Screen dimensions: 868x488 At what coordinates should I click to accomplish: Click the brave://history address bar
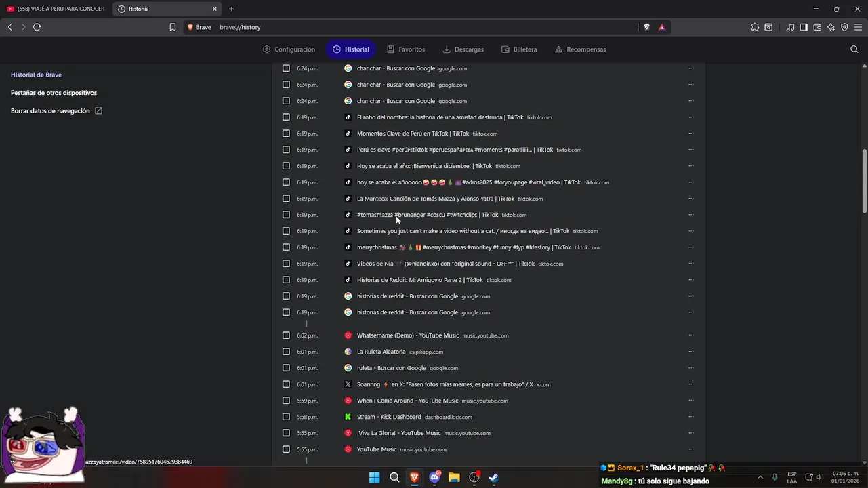click(427, 27)
